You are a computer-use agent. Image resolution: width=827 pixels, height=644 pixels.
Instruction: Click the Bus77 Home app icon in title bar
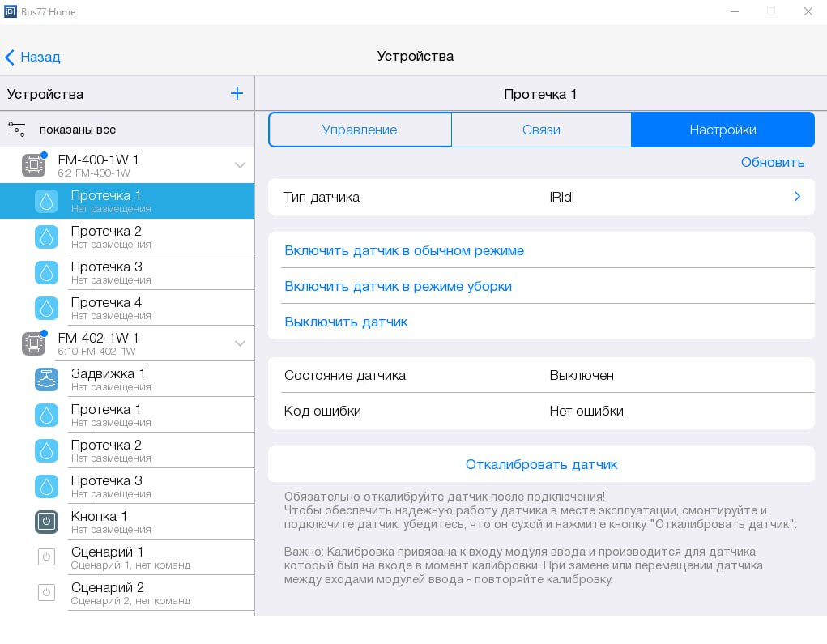pyautogui.click(x=11, y=11)
